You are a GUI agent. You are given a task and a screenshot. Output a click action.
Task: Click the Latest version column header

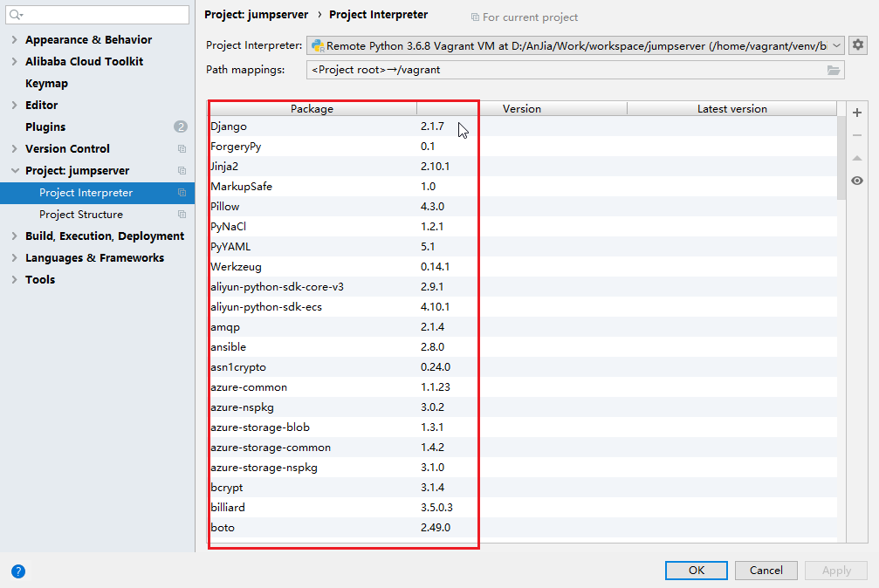(732, 109)
